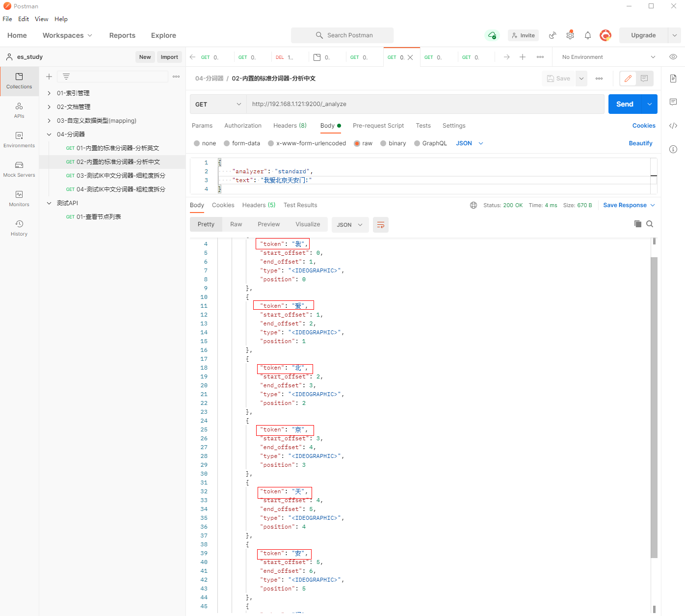Open the No Environment dropdown

coord(608,57)
